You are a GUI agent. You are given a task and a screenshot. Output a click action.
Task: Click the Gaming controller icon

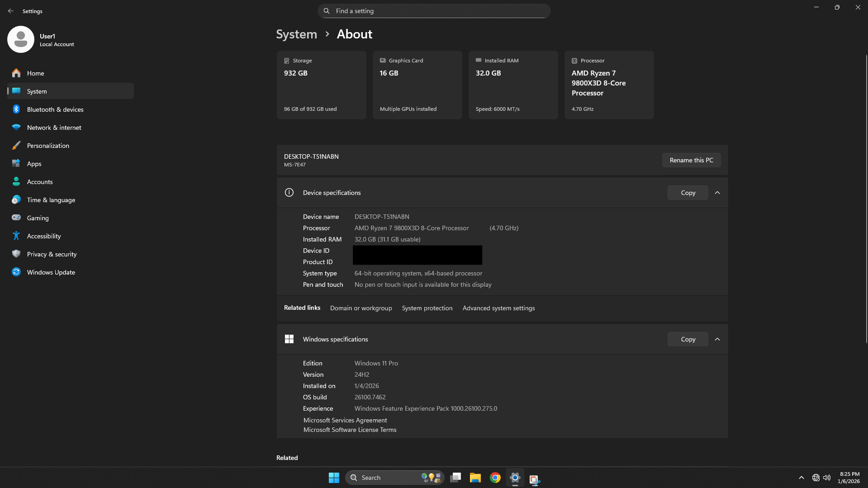click(x=16, y=218)
